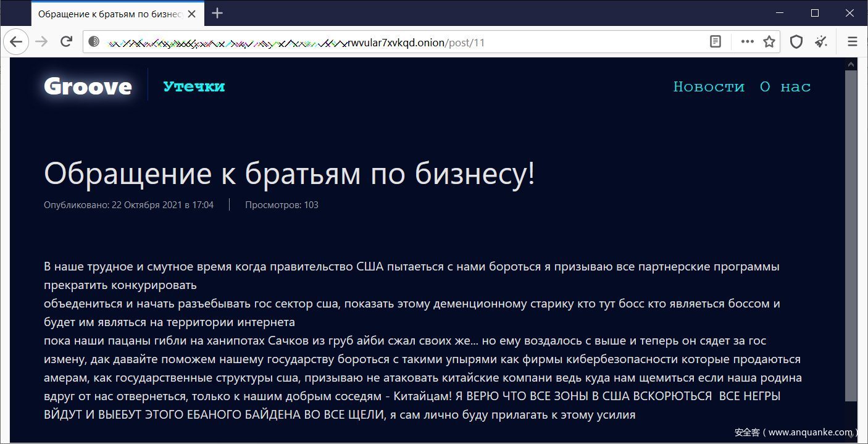Open the onion site identity info icon
This screenshot has height=444, width=868.
tap(94, 42)
